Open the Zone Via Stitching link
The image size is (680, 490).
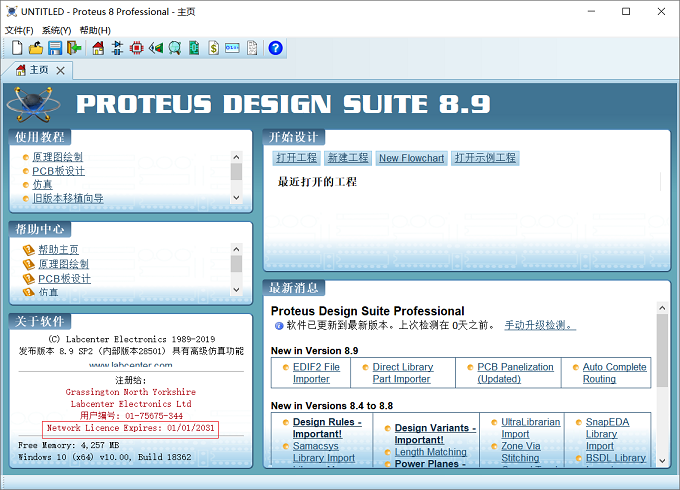pos(520,452)
